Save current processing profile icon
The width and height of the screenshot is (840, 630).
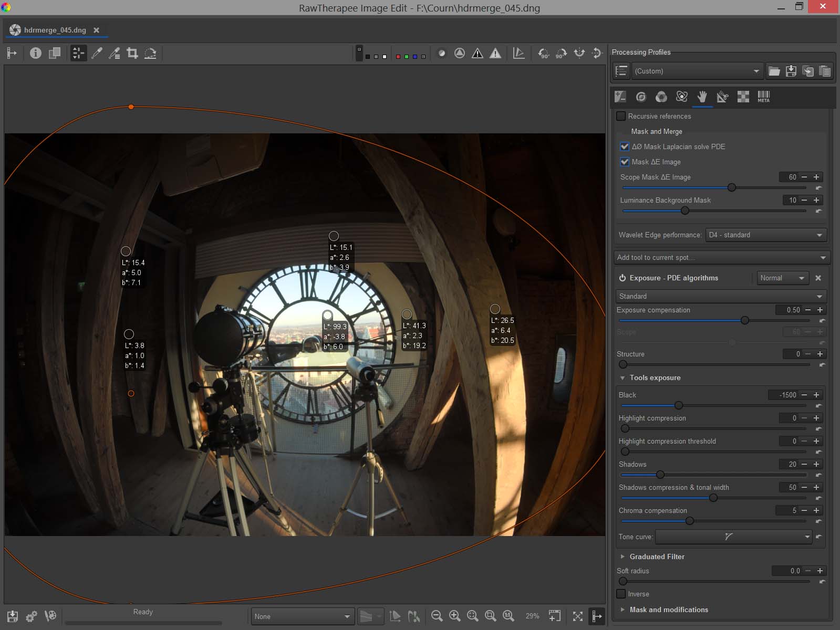click(791, 71)
